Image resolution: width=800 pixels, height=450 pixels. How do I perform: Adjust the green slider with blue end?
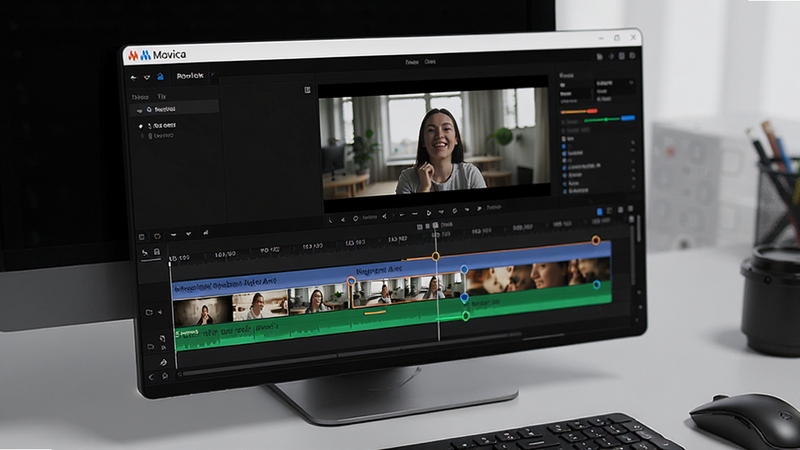point(609,119)
